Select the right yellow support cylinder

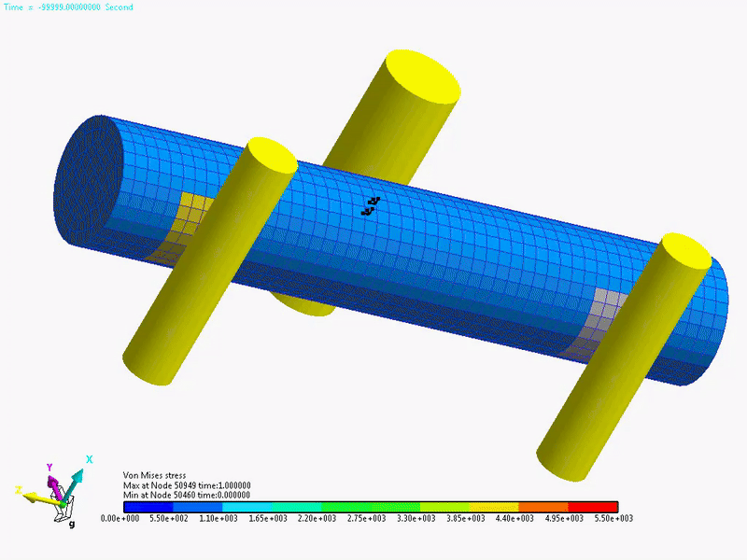(x=624, y=357)
